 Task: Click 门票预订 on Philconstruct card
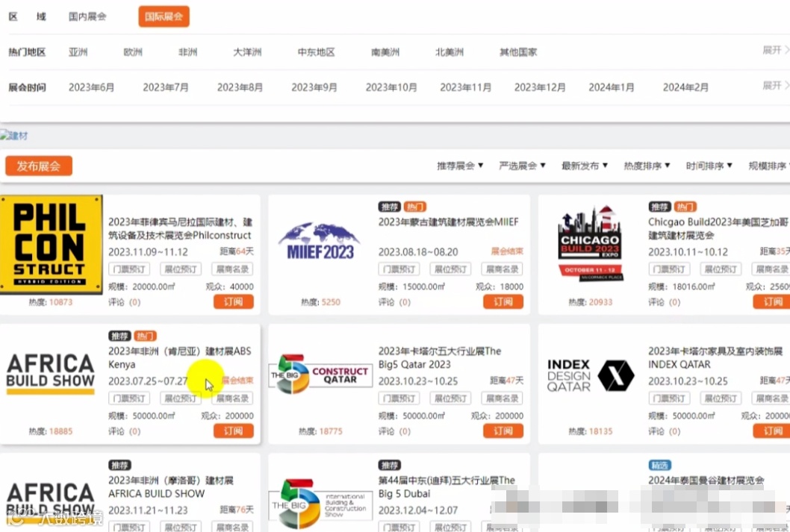129,269
